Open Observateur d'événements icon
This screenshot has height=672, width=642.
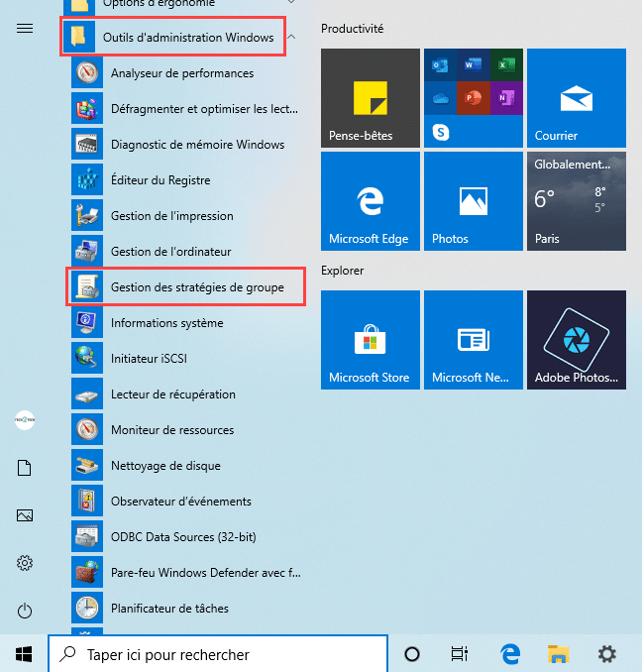pyautogui.click(x=87, y=501)
